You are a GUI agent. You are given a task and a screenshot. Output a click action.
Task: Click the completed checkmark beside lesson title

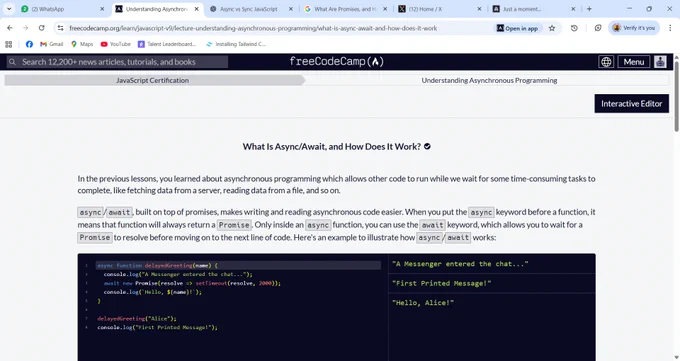[x=427, y=147]
